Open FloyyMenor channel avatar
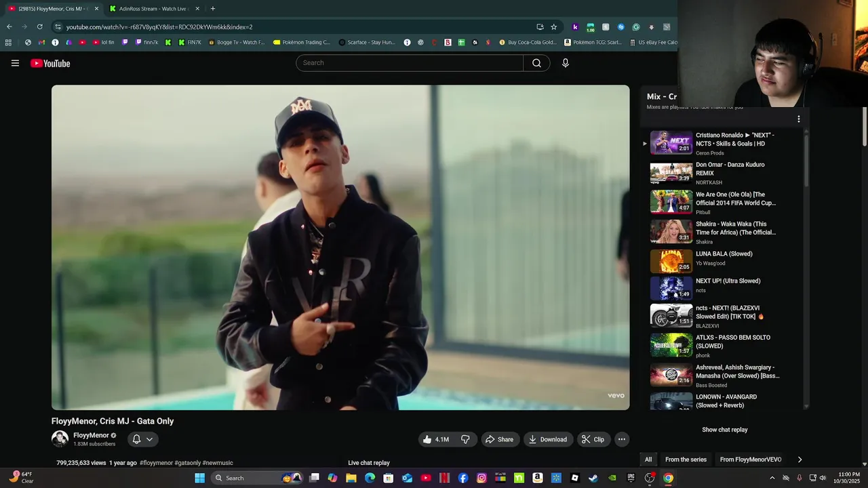This screenshot has width=868, height=488. (60, 439)
